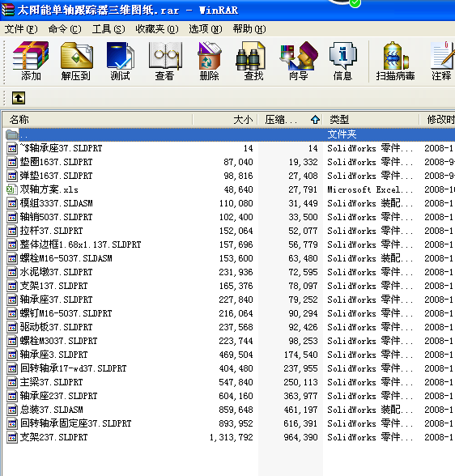Open the 收藏夹(O) menu
The image size is (455, 476).
[x=157, y=29]
